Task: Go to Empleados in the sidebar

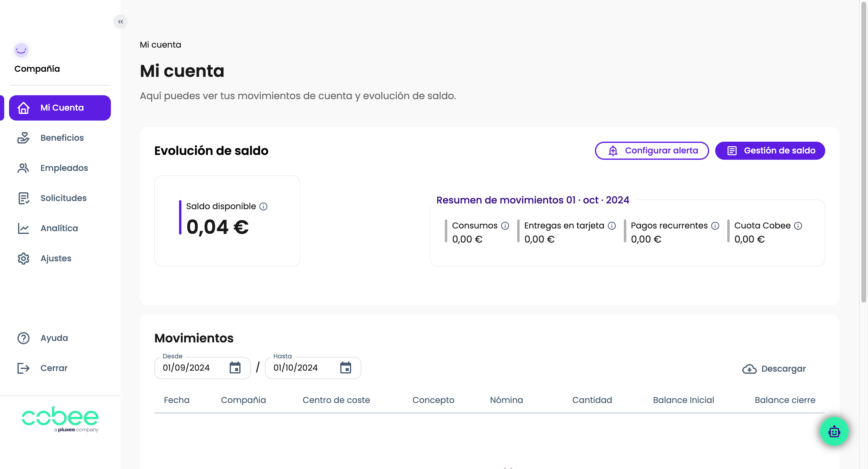Action: [x=64, y=168]
